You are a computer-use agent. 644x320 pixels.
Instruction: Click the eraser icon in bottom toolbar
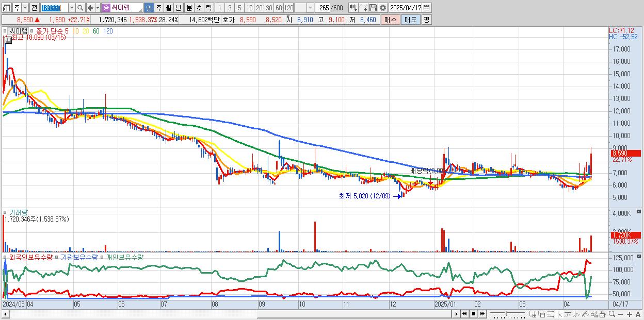click(594, 314)
